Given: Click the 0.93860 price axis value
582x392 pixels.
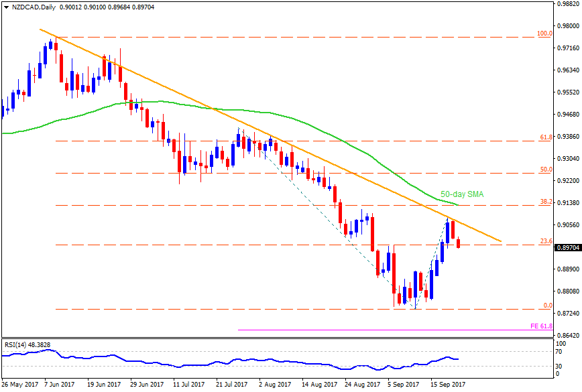Looking at the screenshot, I should (568, 137).
